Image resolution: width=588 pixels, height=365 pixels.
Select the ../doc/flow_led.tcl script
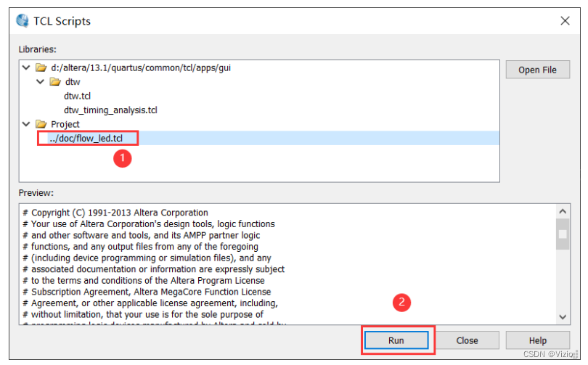click(86, 139)
